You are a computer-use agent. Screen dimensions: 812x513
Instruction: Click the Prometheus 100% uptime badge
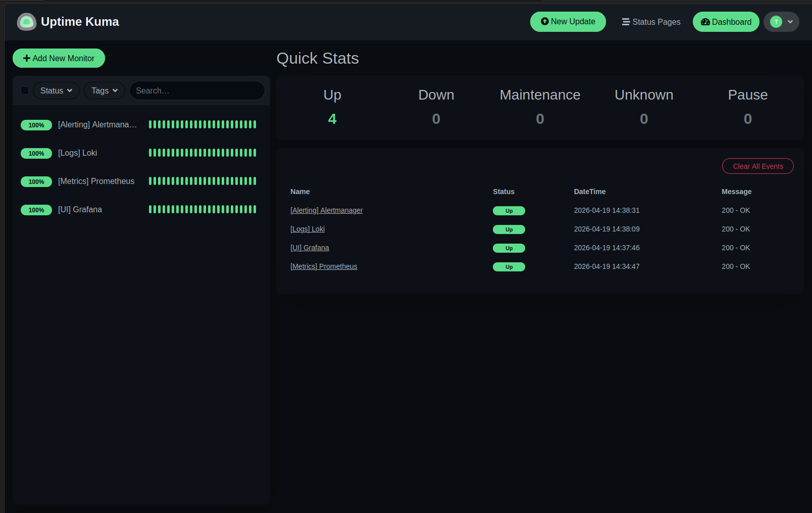coord(36,181)
